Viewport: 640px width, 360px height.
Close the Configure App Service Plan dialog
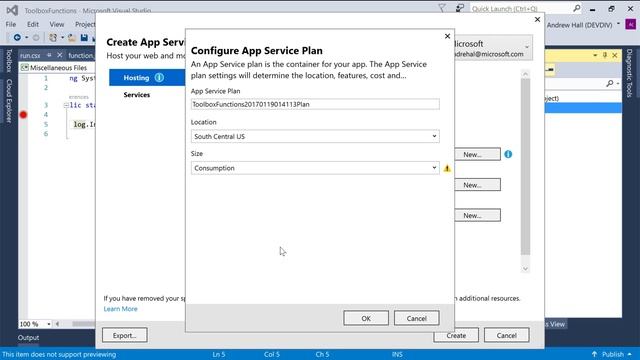click(x=447, y=36)
